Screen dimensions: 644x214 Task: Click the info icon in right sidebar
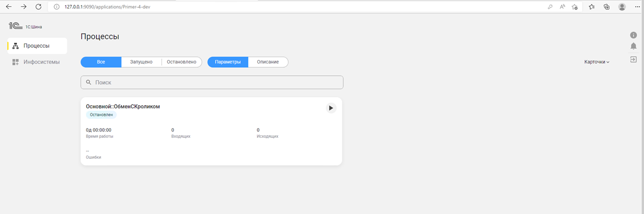[633, 35]
